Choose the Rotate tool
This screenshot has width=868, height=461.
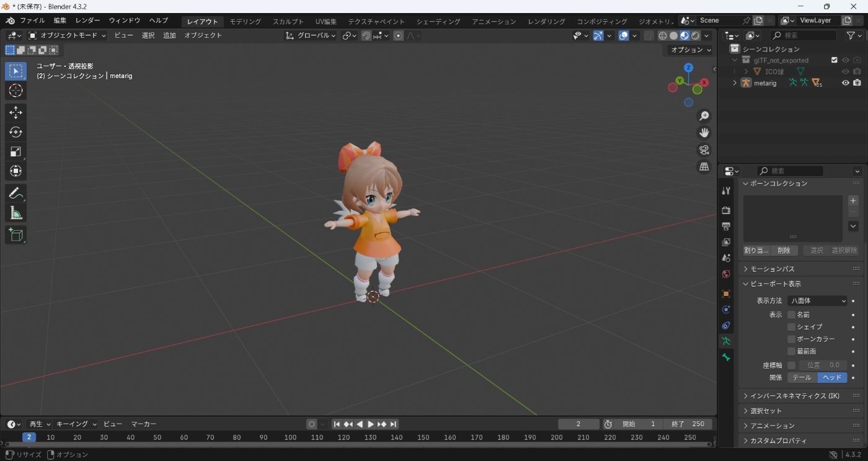16,132
